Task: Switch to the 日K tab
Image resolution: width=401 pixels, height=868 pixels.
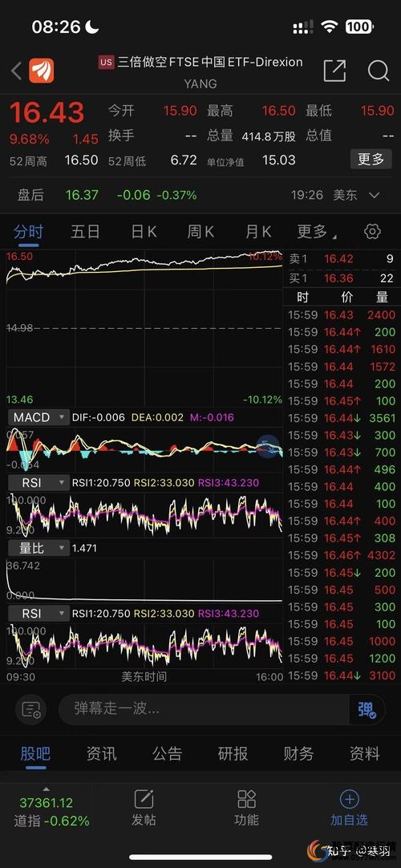Action: (144, 231)
